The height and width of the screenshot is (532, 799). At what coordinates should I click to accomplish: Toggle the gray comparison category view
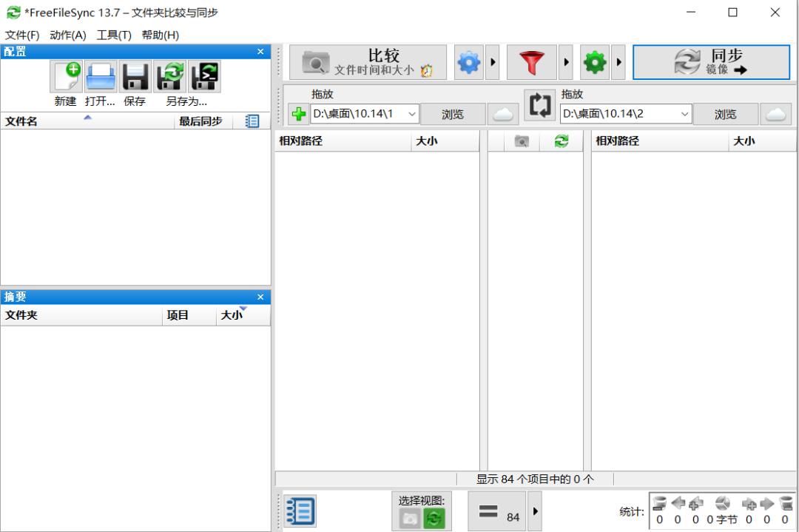click(x=410, y=519)
